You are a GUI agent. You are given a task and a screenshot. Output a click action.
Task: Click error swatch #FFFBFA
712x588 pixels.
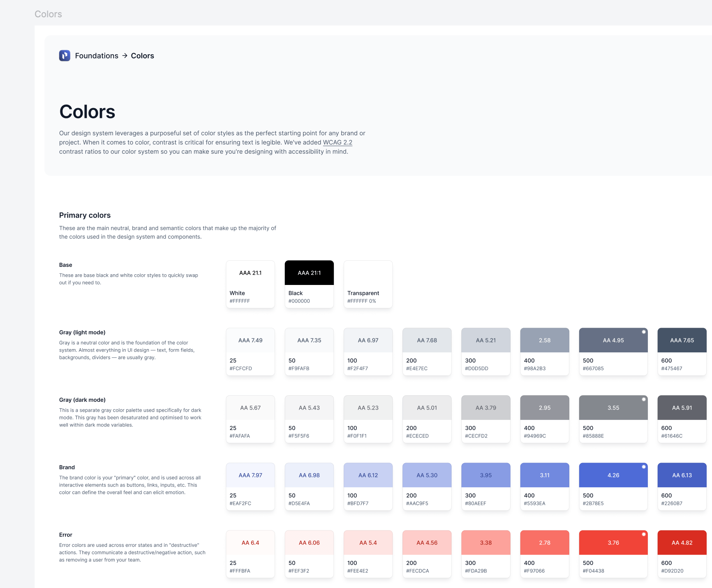coord(250,554)
